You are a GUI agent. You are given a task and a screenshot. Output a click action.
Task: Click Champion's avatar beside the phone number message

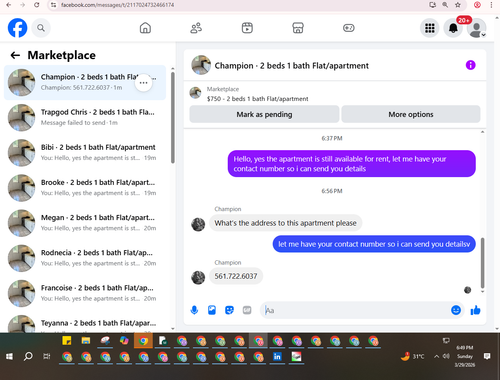click(198, 277)
